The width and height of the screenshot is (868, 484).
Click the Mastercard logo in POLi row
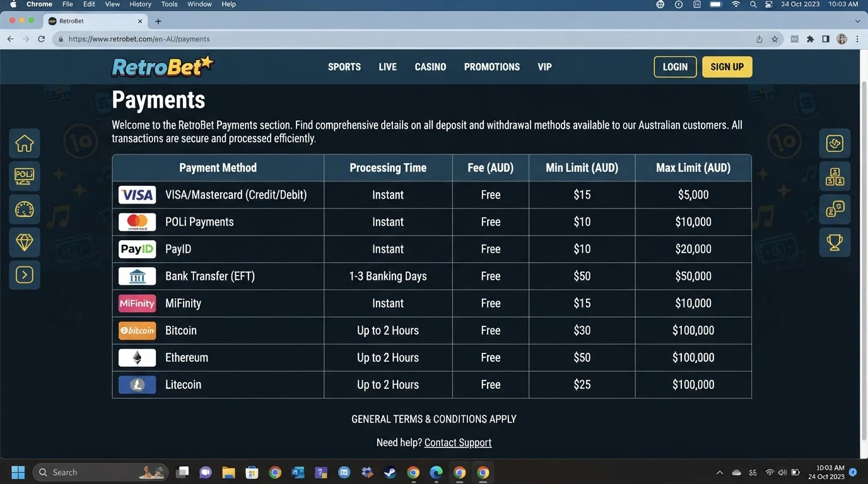click(137, 222)
